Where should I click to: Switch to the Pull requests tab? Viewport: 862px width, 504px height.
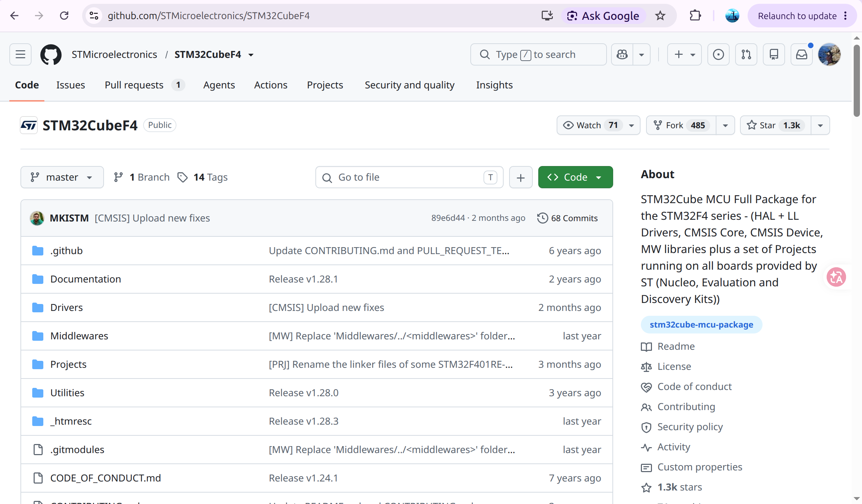tap(145, 85)
